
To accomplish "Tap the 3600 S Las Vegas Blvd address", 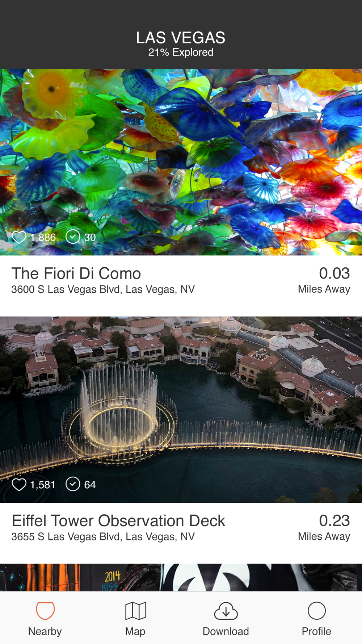I will tap(103, 289).
